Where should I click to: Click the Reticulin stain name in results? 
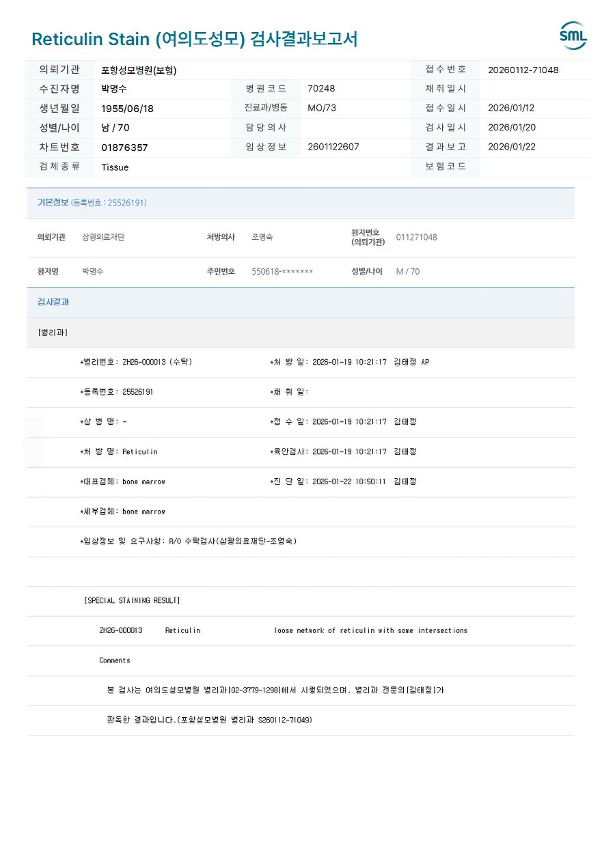[182, 631]
